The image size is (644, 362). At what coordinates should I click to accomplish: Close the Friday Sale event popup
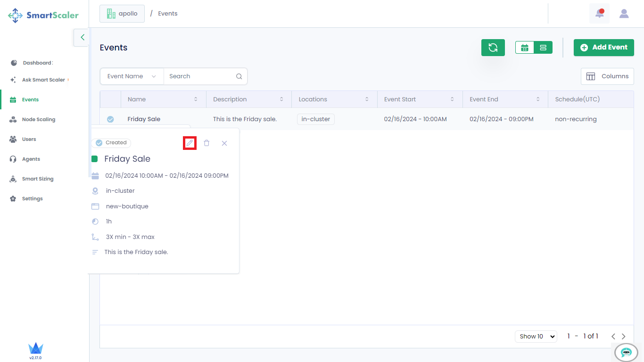[x=224, y=143]
